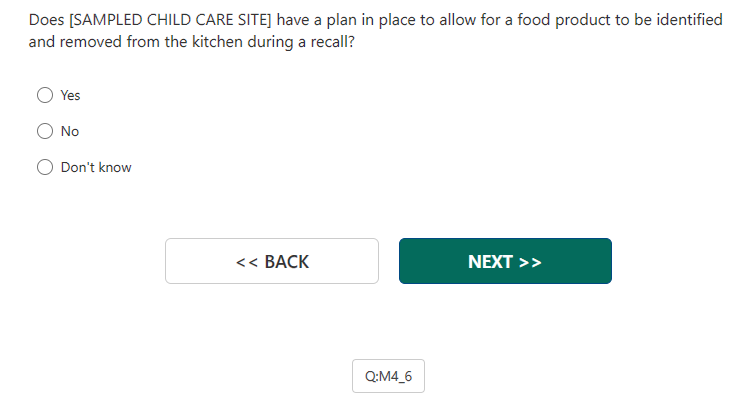Viewport: 738px width, 397px height.
Task: Return to previous question with << BACK
Action: [x=272, y=261]
